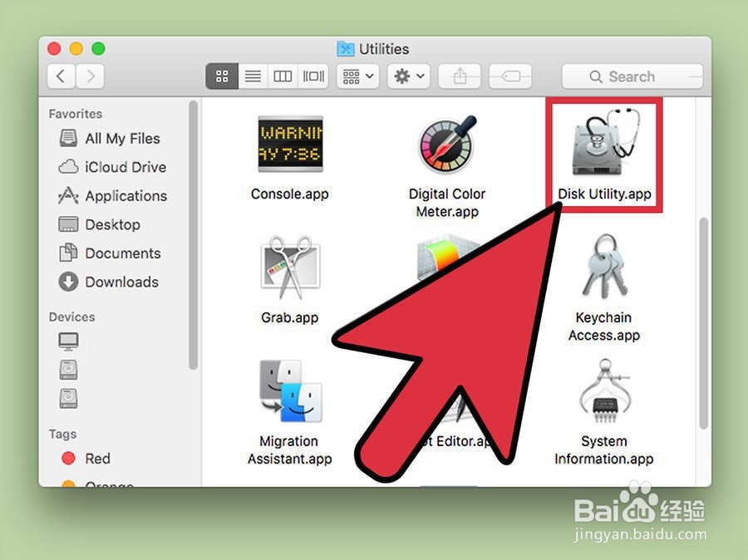Image resolution: width=748 pixels, height=560 pixels.
Task: Close the window with red button
Action: point(54,49)
